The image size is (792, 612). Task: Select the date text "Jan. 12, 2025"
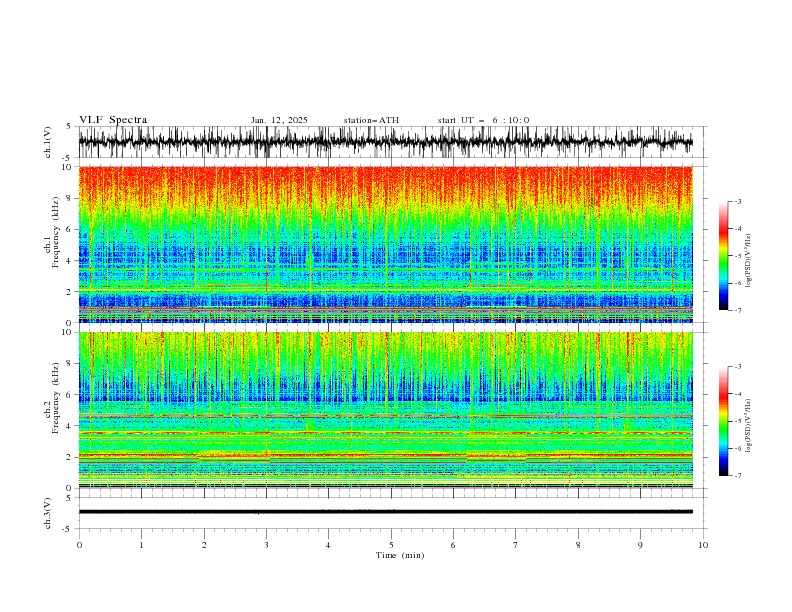click(279, 120)
